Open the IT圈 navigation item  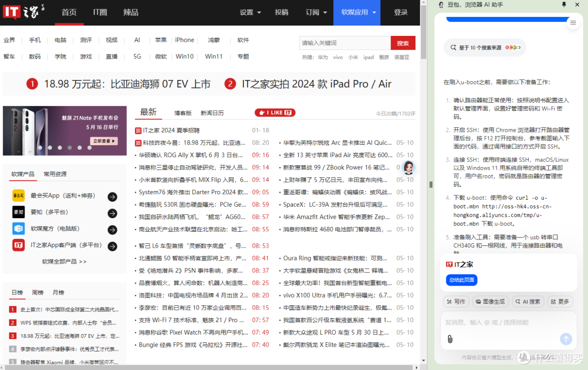100,13
